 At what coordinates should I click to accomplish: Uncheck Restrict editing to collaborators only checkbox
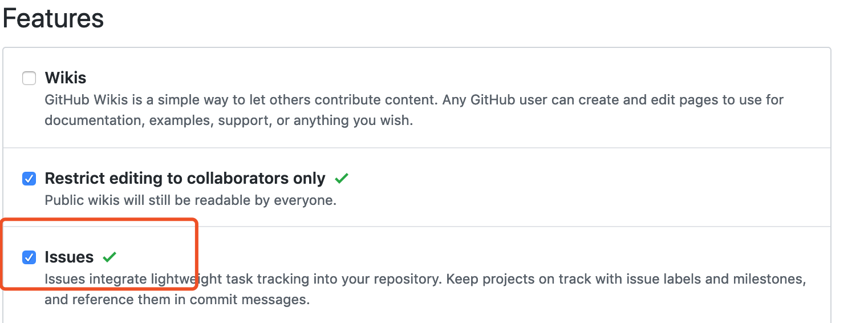[29, 179]
